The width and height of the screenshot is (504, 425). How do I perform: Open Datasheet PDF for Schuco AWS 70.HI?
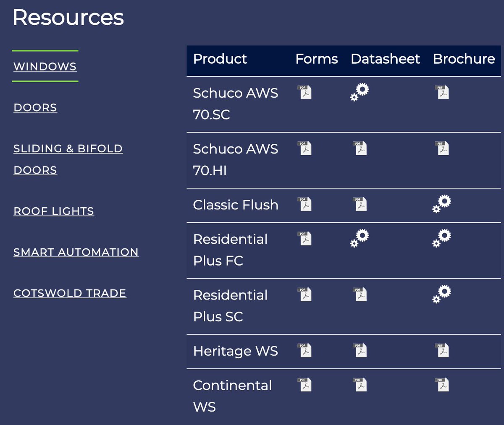pyautogui.click(x=360, y=148)
